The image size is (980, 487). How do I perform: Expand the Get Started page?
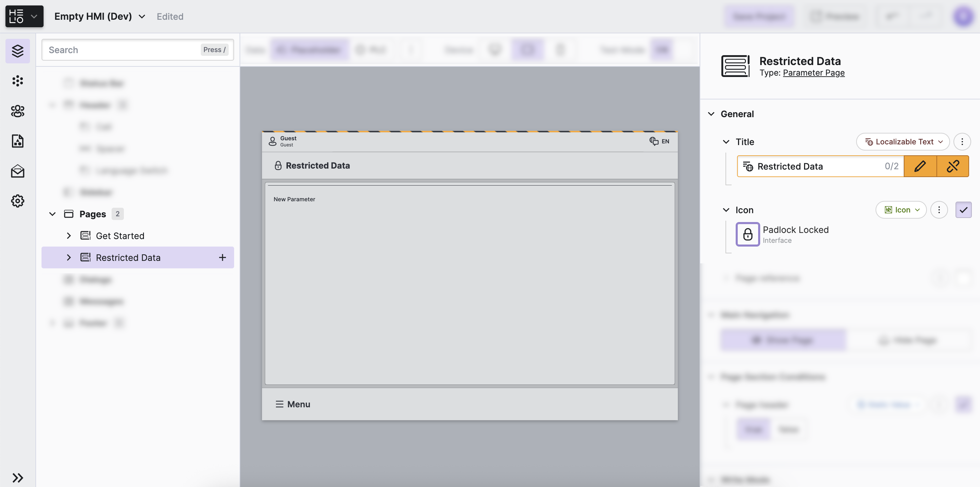tap(68, 236)
